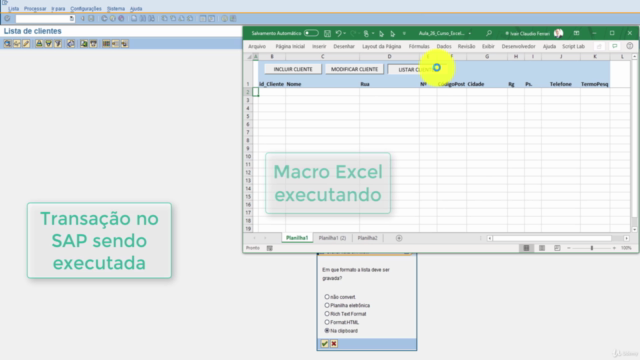640x360 pixels.
Task: Open the Undo history dropdown arrow
Action: pyautogui.click(x=345, y=33)
